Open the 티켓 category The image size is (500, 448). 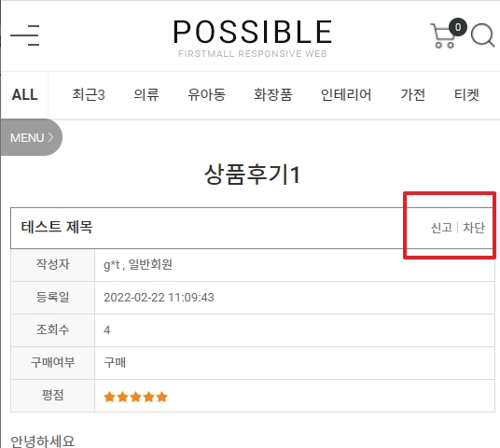pyautogui.click(x=466, y=95)
